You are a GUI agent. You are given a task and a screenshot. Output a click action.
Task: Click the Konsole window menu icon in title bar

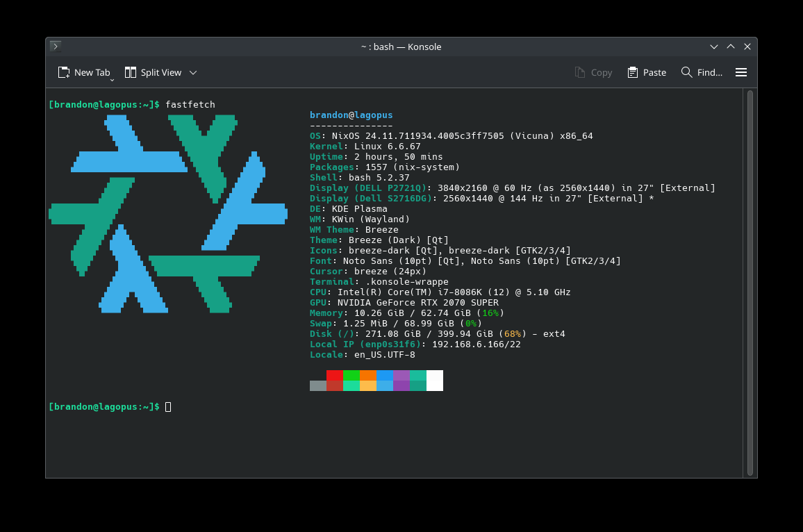coord(56,46)
